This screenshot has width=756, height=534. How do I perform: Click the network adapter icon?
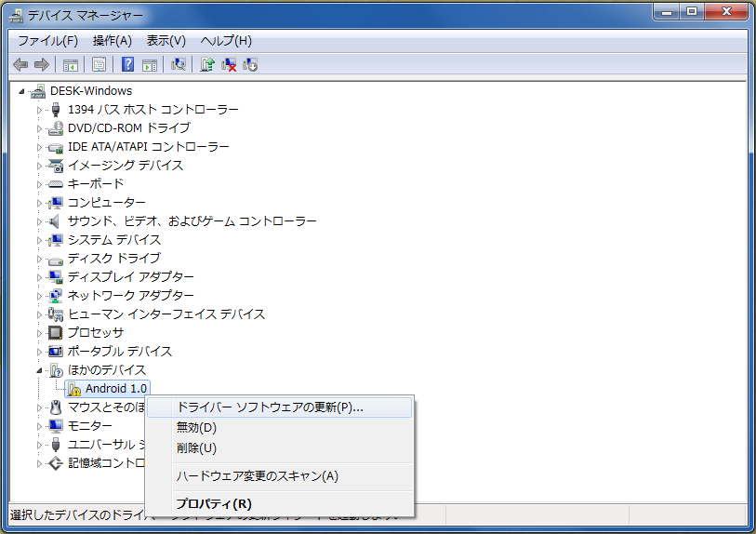coord(56,295)
